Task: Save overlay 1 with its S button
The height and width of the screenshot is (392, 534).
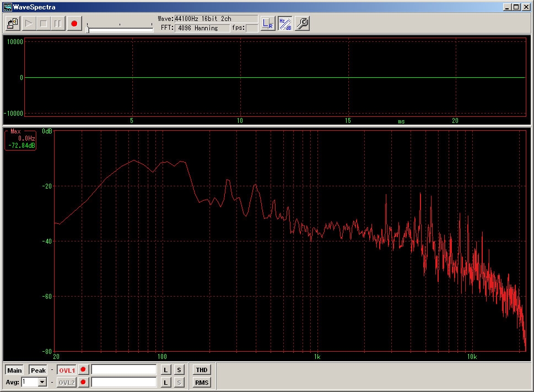Action: [179, 370]
